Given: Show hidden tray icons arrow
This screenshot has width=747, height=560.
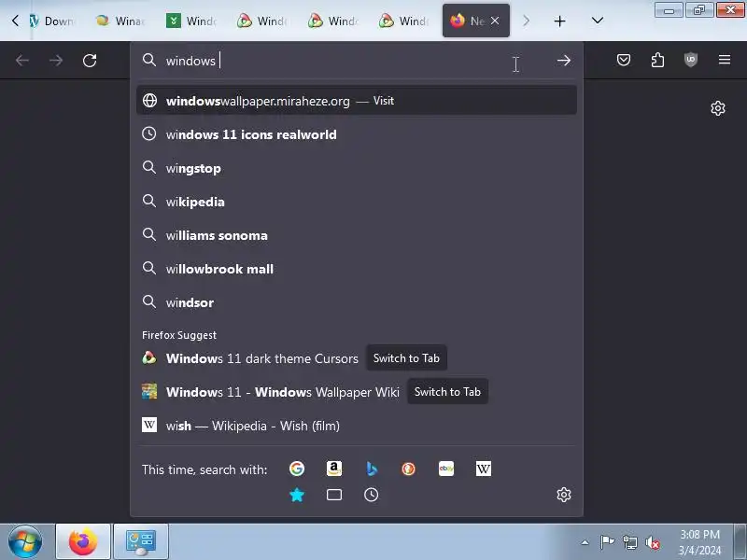Looking at the screenshot, I should (x=585, y=542).
